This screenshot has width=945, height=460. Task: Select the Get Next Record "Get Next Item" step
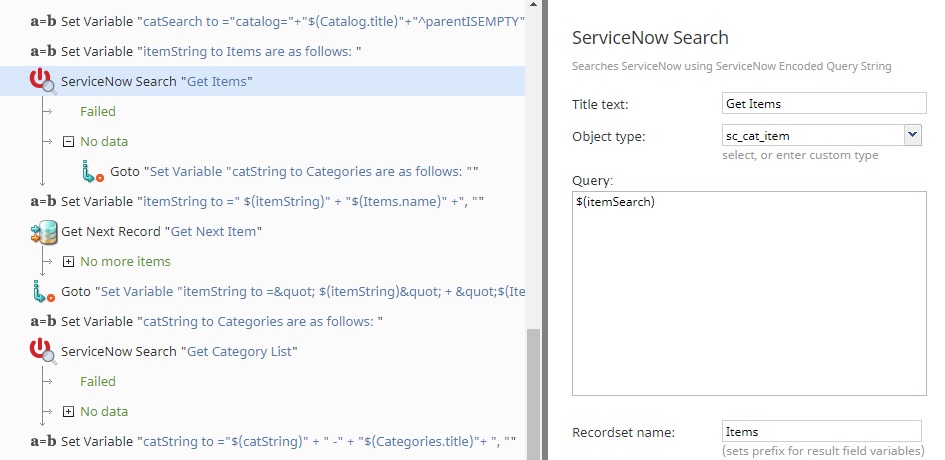(x=162, y=232)
